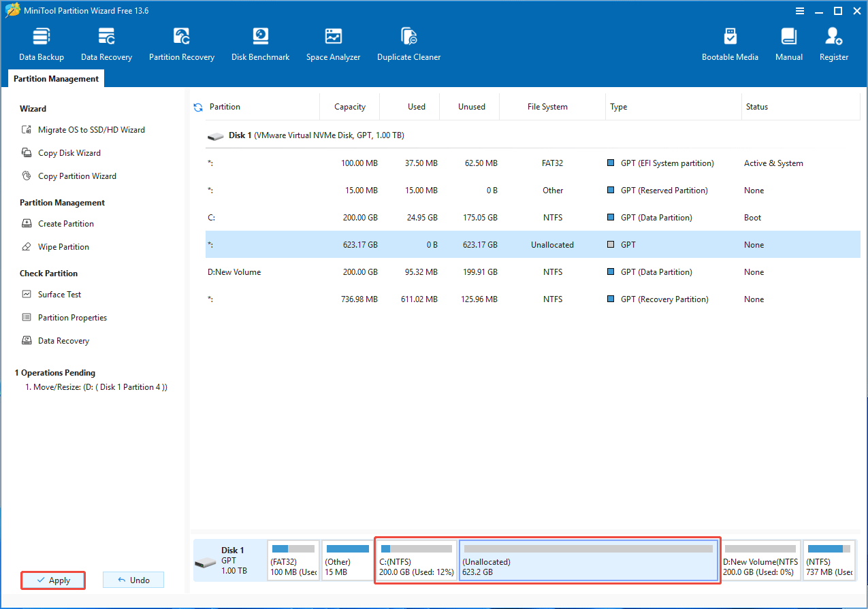Click the Disk 1 drive icon in table
This screenshot has width=868, height=609.
[215, 136]
